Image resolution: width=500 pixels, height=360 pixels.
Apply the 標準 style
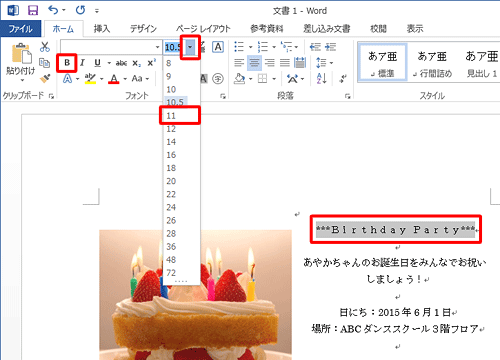point(382,63)
